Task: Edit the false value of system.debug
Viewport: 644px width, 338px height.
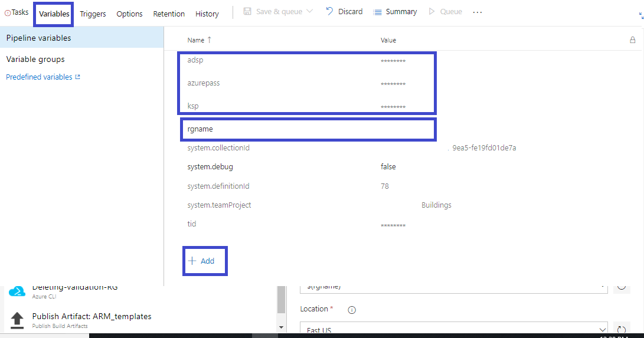Action: coord(388,166)
